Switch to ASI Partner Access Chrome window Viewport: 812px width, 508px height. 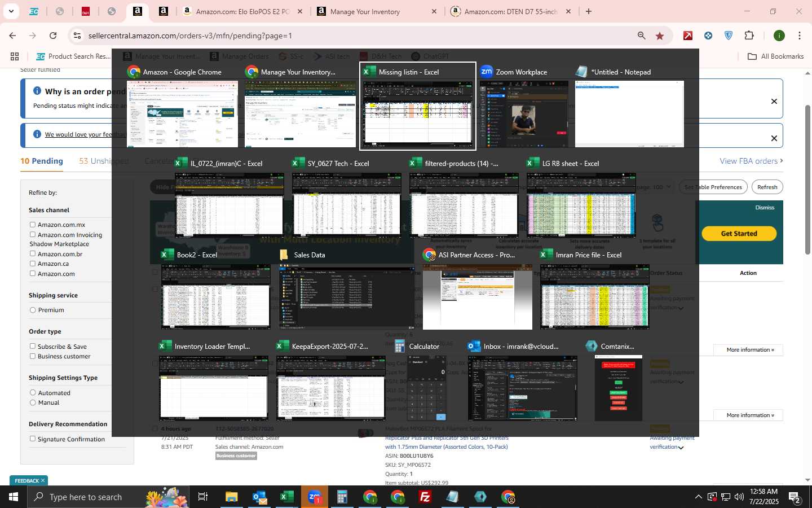477,289
